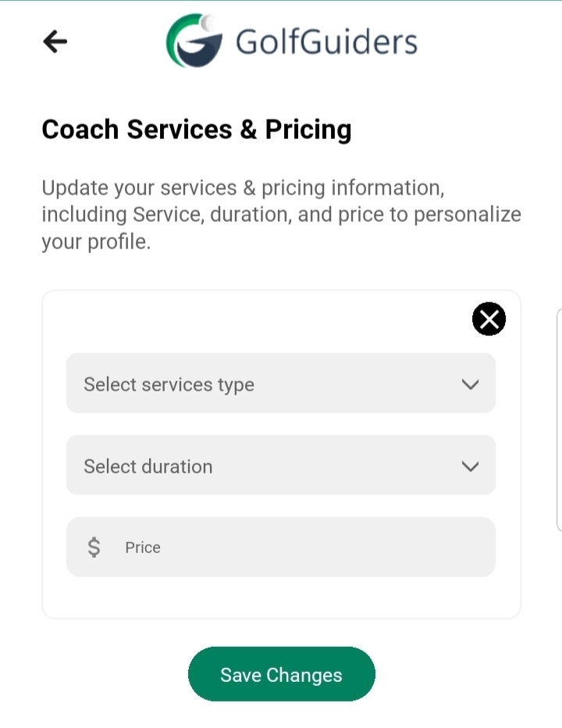
Task: Go back using the arrow icon
Action: 55,41
